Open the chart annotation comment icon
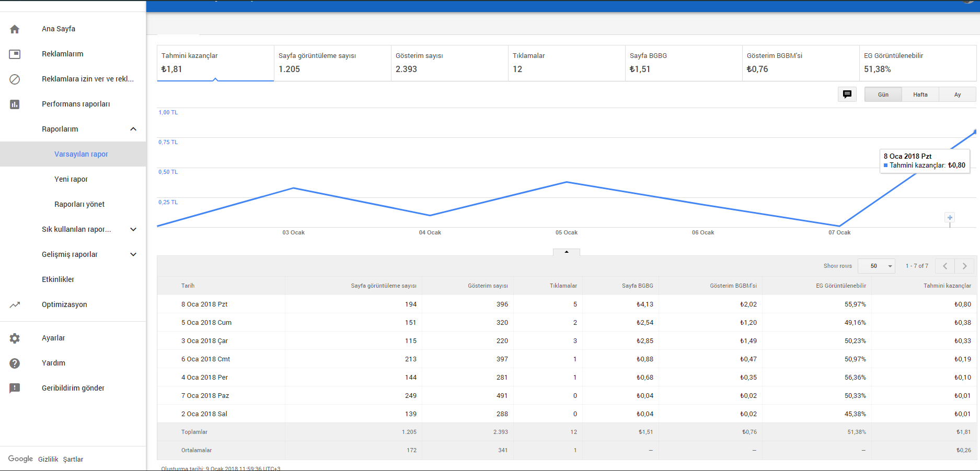Viewport: 980px width, 471px height. (x=847, y=95)
